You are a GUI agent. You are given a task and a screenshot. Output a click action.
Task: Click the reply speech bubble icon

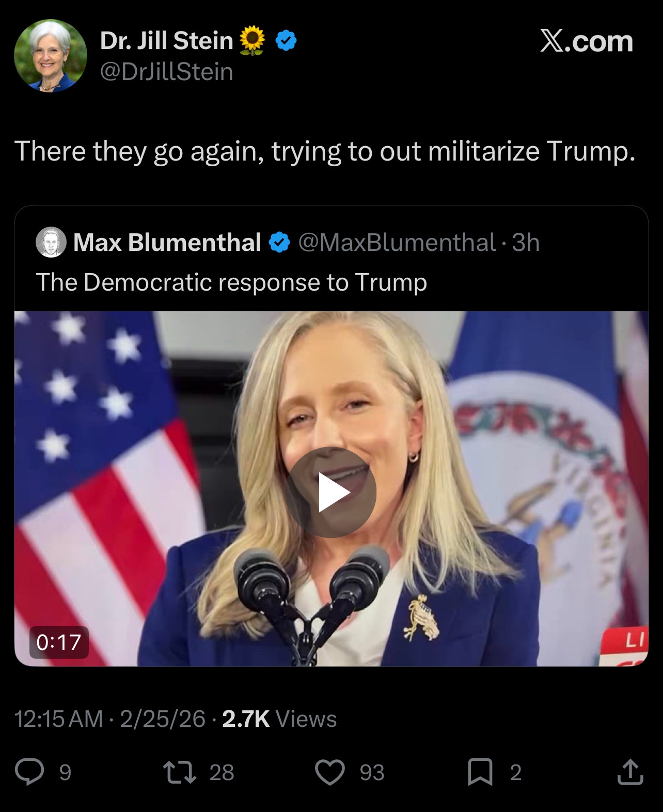29,772
